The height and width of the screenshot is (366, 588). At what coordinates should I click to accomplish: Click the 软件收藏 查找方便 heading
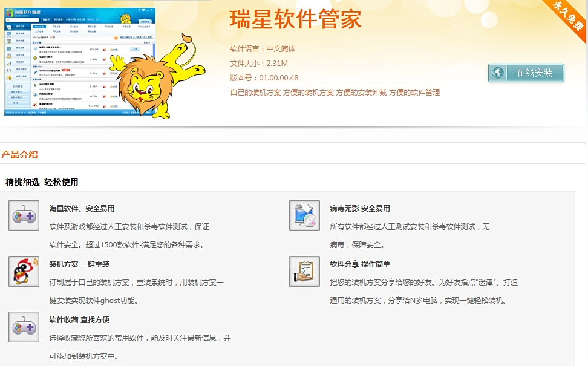click(x=79, y=320)
